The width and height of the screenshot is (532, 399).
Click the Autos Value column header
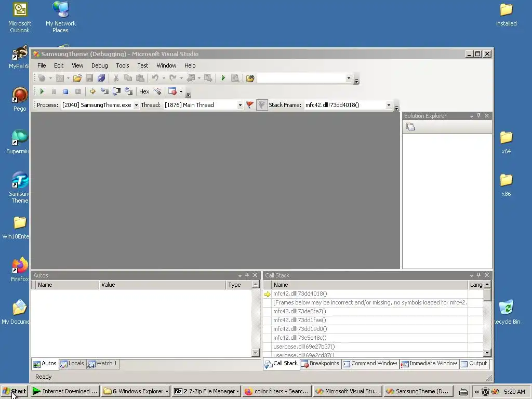click(x=163, y=285)
